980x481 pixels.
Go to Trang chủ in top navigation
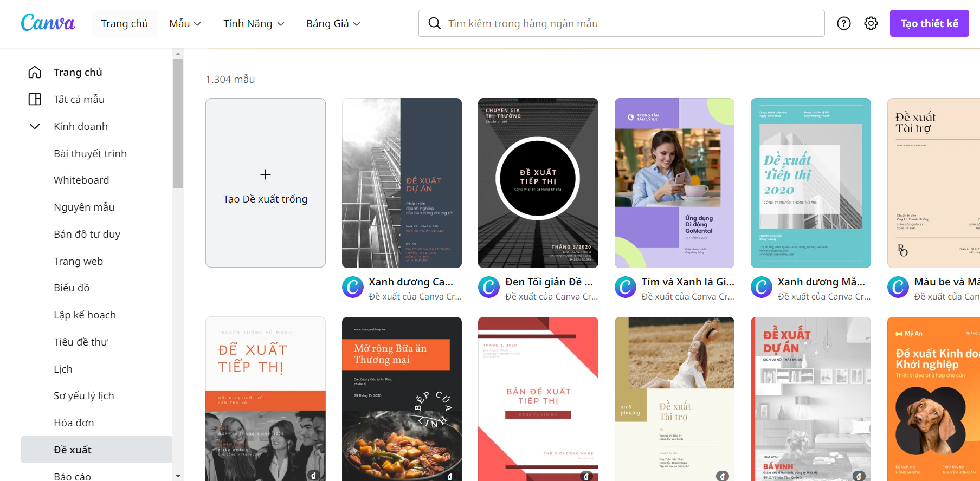[x=125, y=23]
